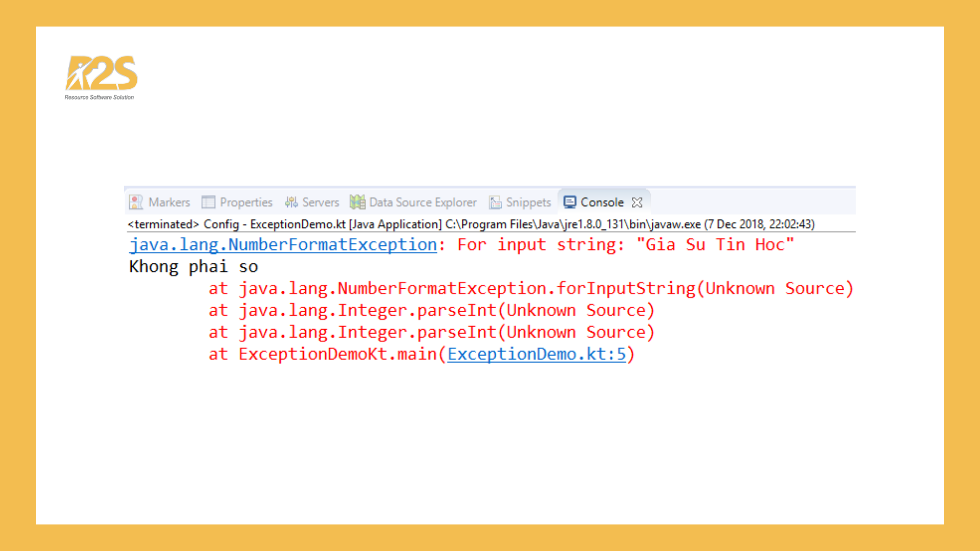Close the Console view tab
The width and height of the screenshot is (980, 551).
pyautogui.click(x=637, y=203)
